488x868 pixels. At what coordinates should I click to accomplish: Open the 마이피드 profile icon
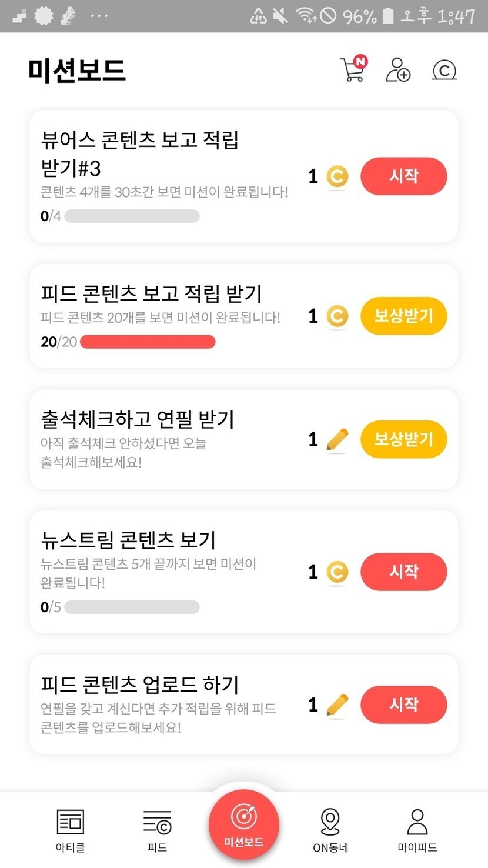tap(417, 822)
